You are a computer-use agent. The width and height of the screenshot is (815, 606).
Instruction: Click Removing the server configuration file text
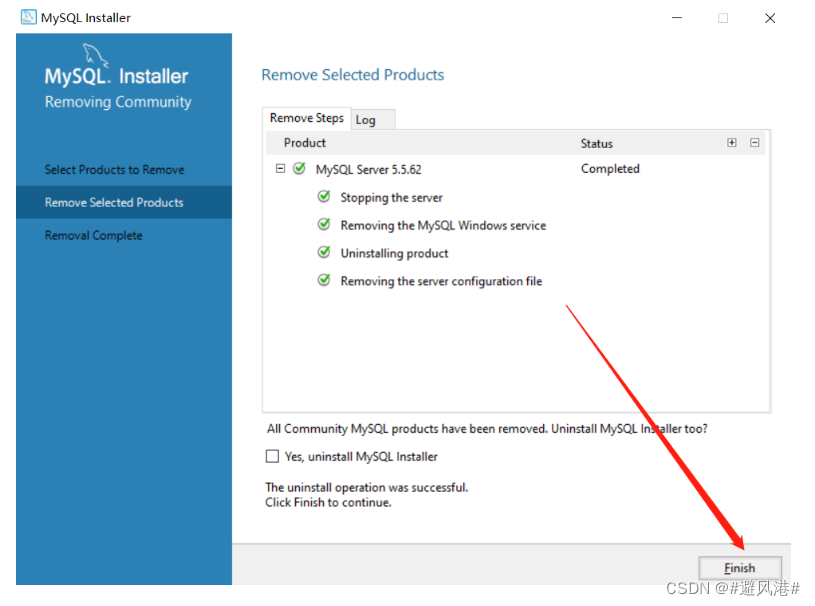[441, 281]
